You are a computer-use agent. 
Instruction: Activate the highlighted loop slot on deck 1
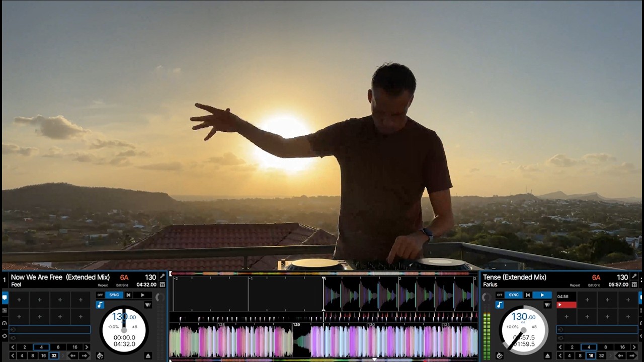coord(50,329)
